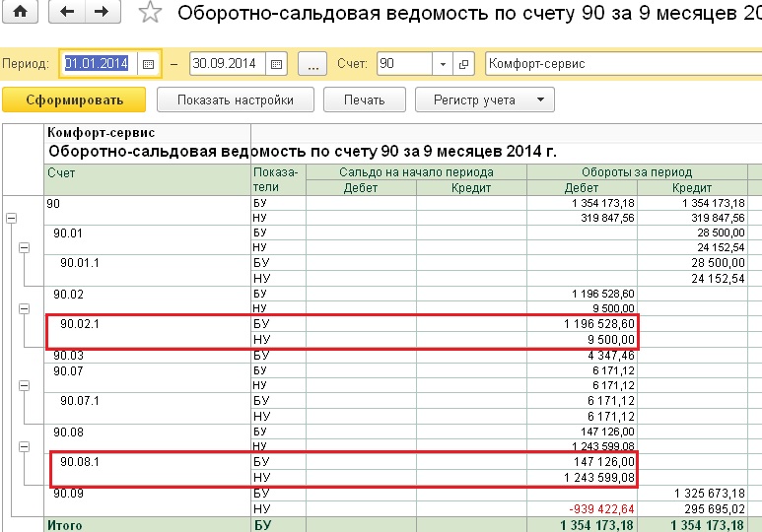
Task: Navigate back with the left arrow
Action: (67, 12)
